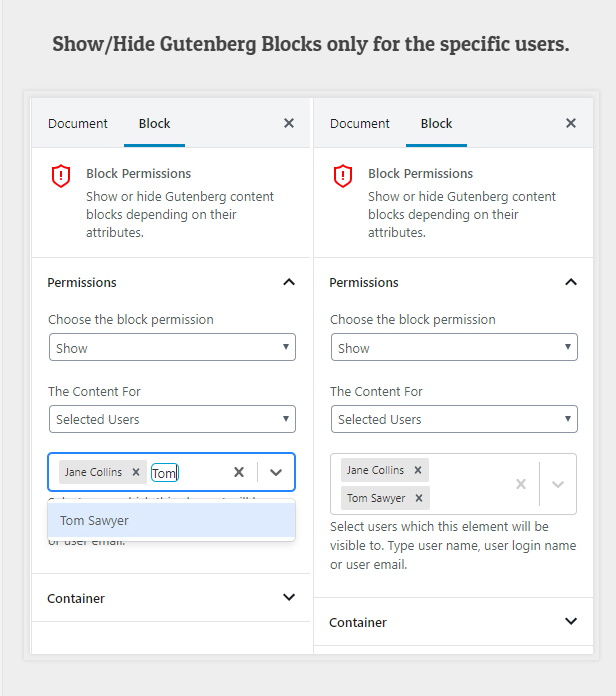This screenshot has width=616, height=696.
Task: Click the Block Permissions shield icon on left
Action: [x=61, y=176]
